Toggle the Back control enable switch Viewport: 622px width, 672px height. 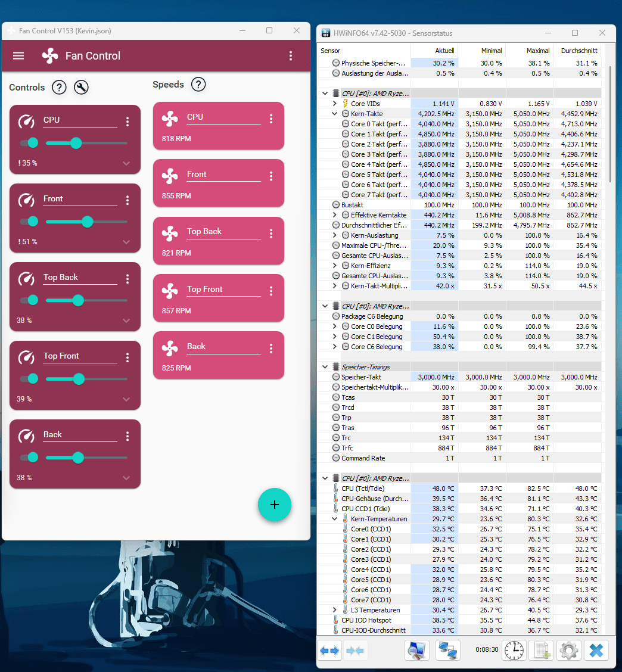[x=29, y=458]
